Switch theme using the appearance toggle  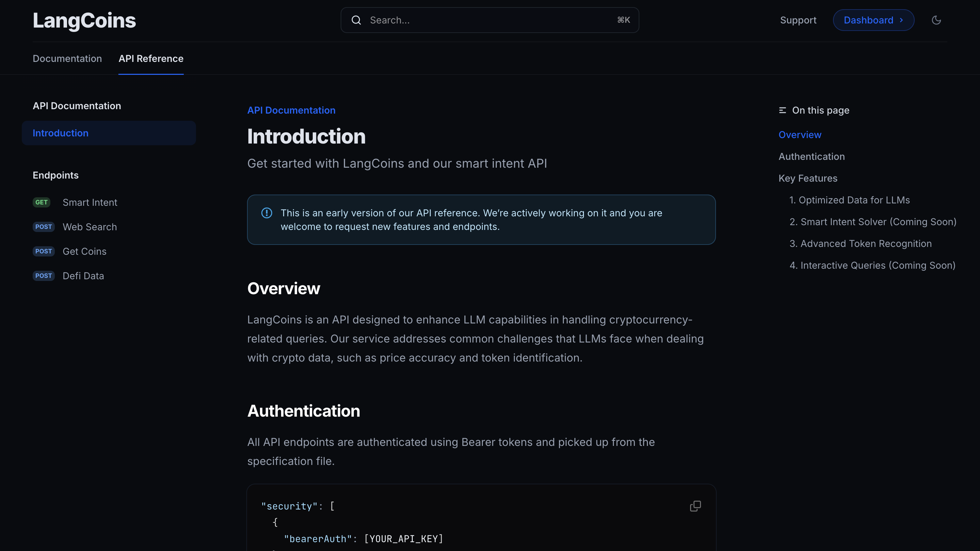coord(936,20)
